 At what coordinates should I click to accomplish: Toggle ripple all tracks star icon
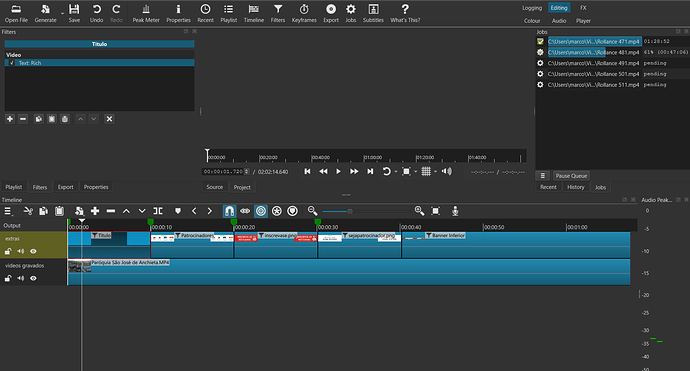pyautogui.click(x=276, y=211)
